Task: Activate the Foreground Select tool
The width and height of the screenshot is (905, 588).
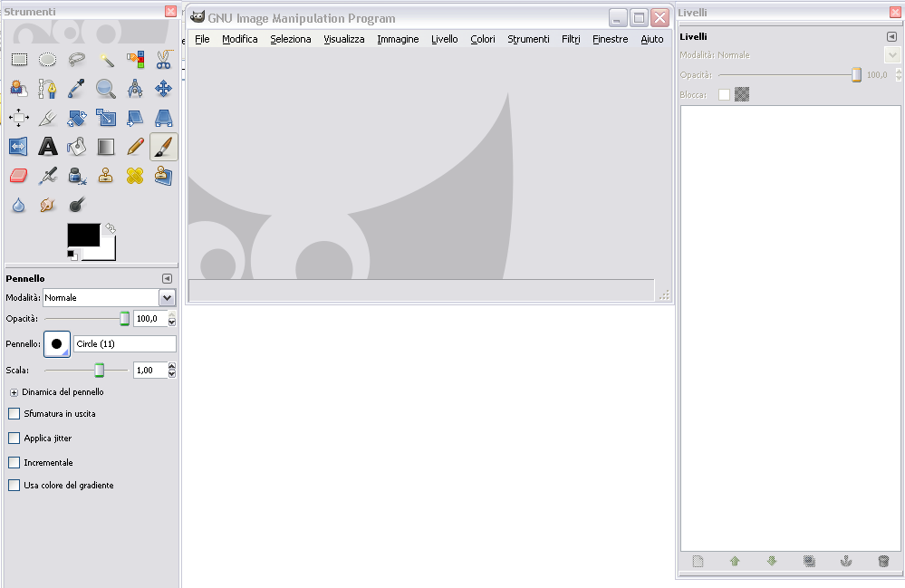Action: coord(19,89)
